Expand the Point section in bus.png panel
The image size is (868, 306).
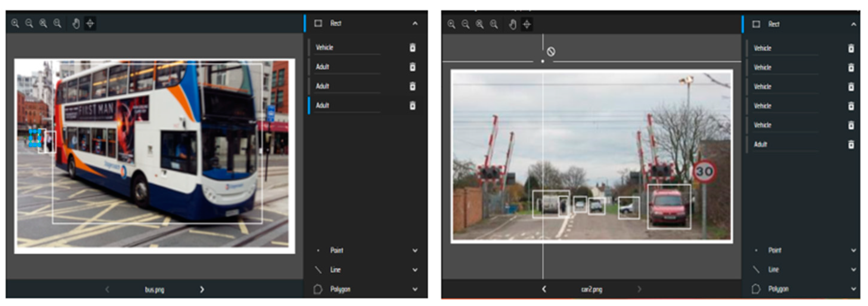pos(415,250)
